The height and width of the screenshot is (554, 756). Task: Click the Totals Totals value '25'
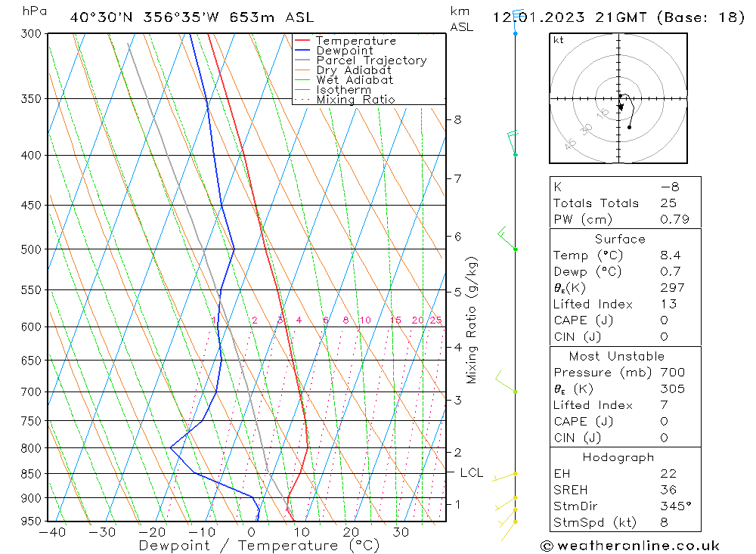(x=669, y=203)
